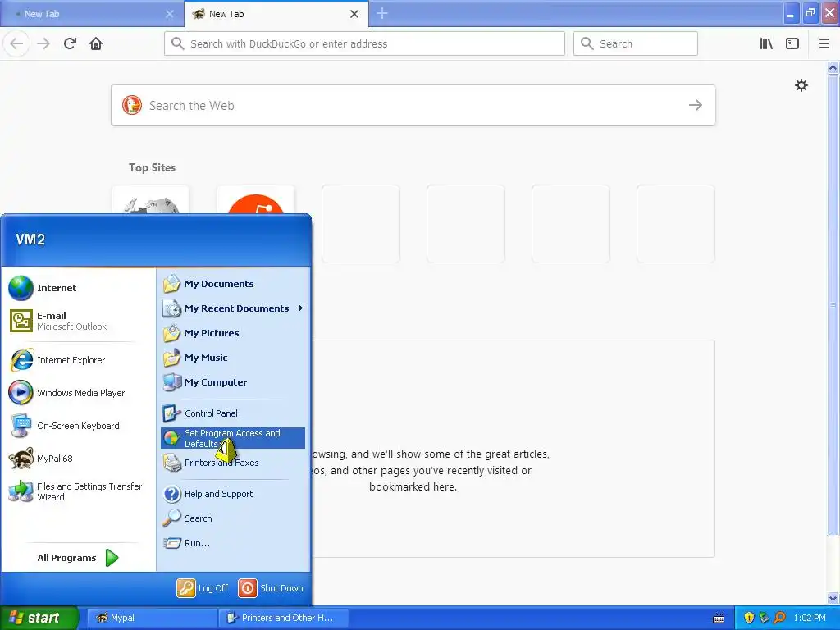This screenshot has height=630, width=840.
Task: Reload the current page
Action: pyautogui.click(x=71, y=43)
